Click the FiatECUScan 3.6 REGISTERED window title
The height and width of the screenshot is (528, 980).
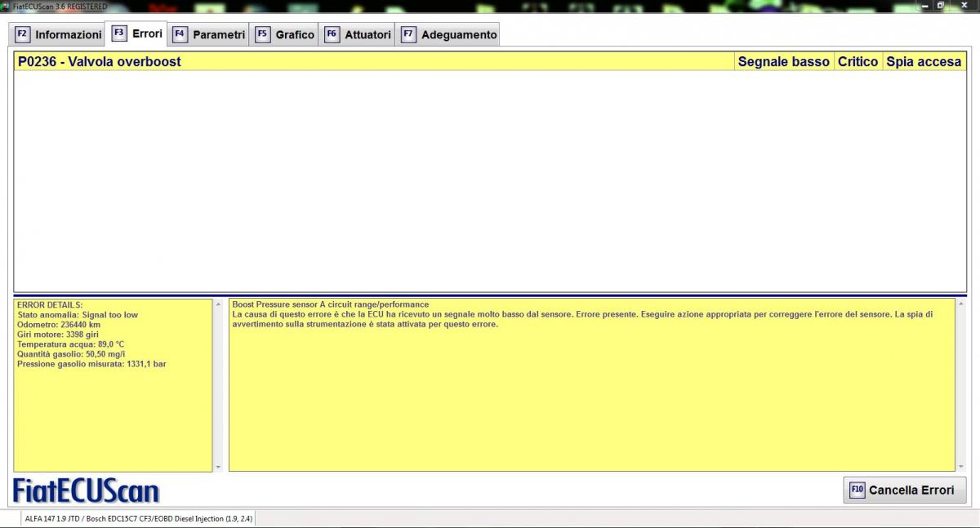point(60,6)
